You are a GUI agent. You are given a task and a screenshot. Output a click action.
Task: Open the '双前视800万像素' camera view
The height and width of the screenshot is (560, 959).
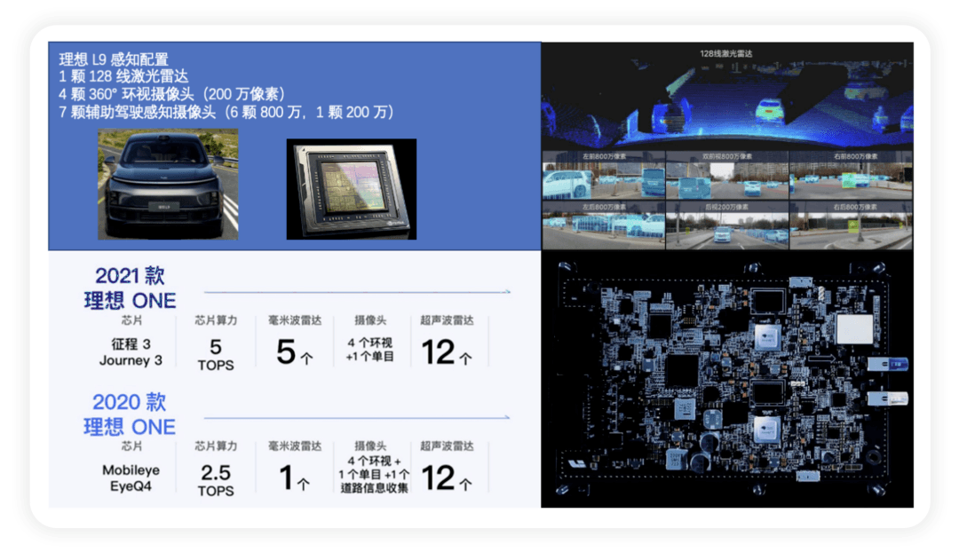726,176
